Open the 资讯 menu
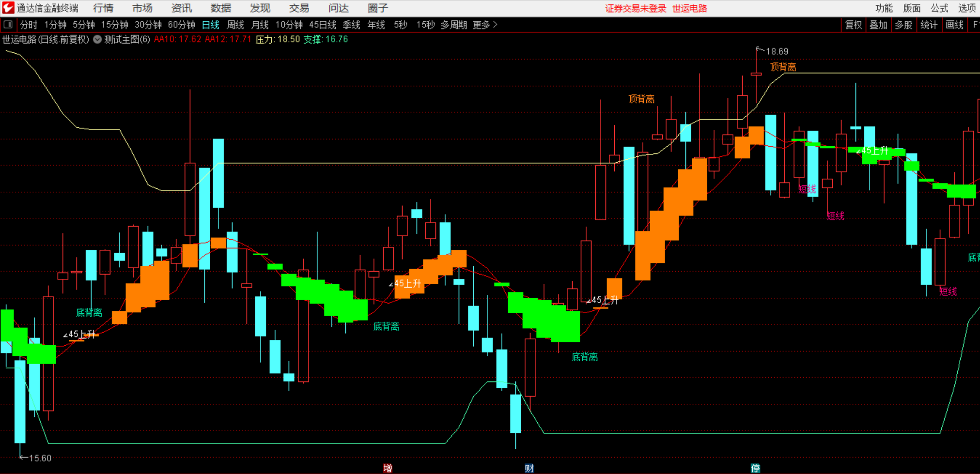The height and width of the screenshot is (474, 980). tap(182, 8)
